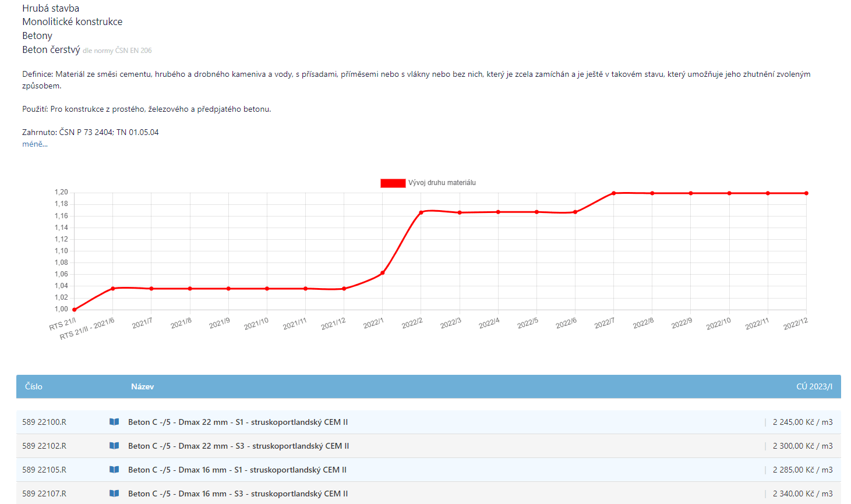Image resolution: width=851 pixels, height=504 pixels.
Task: Click the Použití paragraph text
Action: pos(147,109)
